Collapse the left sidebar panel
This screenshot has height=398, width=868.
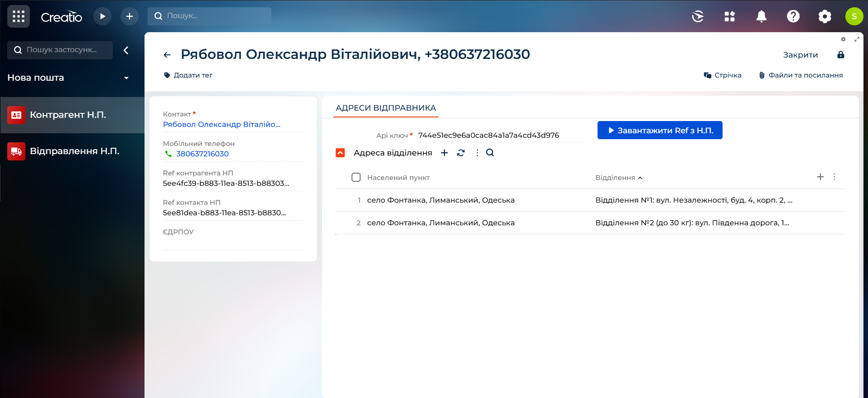126,50
